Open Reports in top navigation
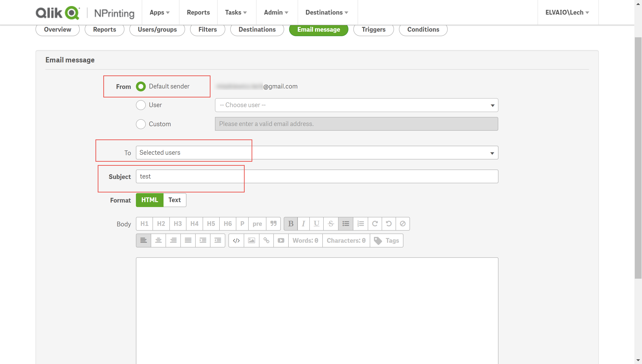The height and width of the screenshot is (364, 642). (198, 13)
